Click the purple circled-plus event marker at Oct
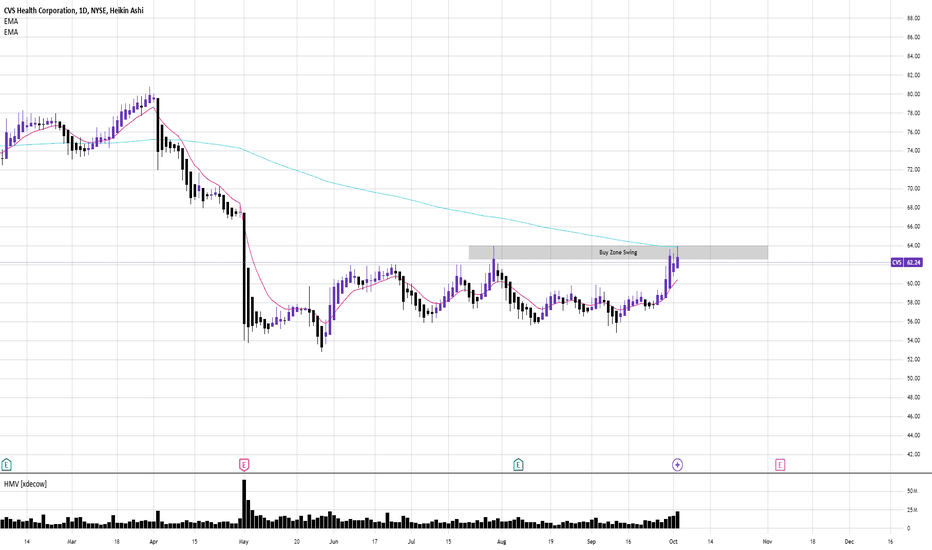 point(677,464)
